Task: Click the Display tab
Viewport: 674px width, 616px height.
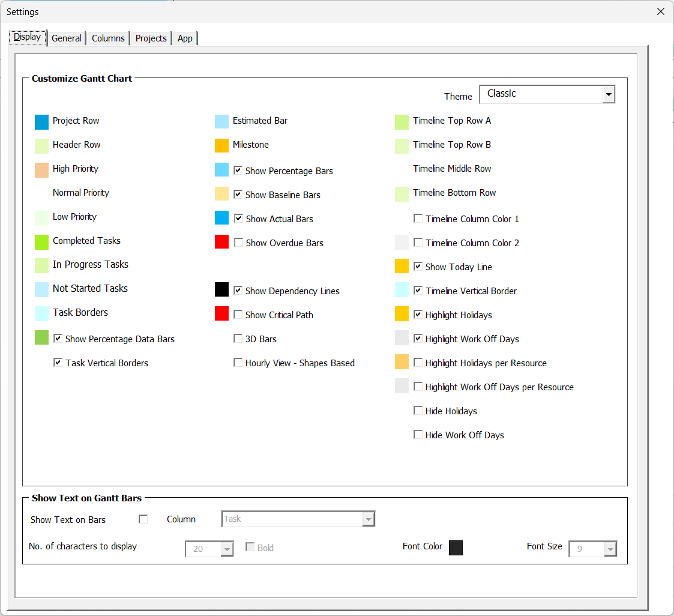Action: tap(28, 37)
